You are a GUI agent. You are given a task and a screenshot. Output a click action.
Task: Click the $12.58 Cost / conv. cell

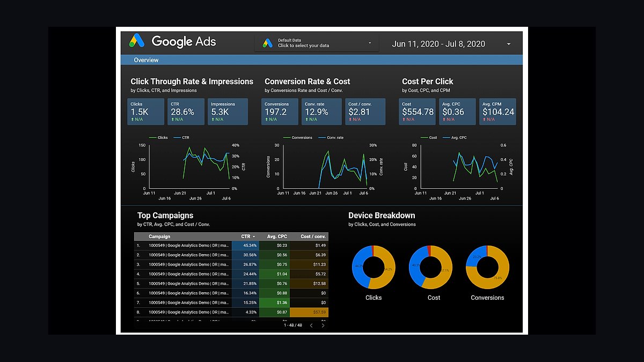click(309, 284)
